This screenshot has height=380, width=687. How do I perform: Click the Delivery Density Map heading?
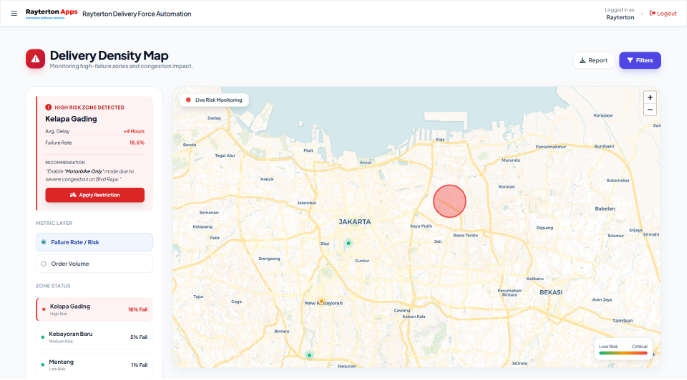(x=109, y=56)
